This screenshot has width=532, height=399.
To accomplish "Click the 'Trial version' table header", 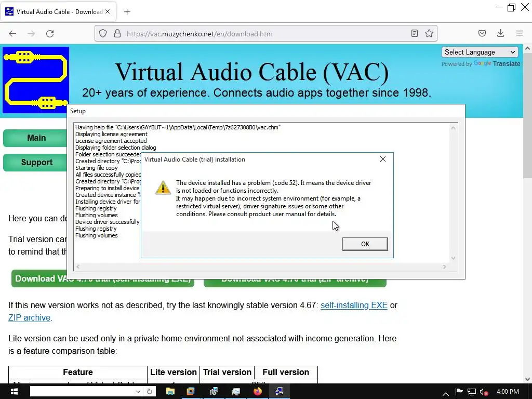I will (227, 372).
